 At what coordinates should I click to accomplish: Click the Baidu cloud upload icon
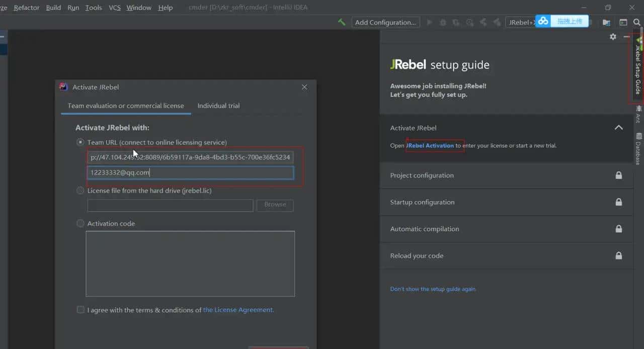543,21
